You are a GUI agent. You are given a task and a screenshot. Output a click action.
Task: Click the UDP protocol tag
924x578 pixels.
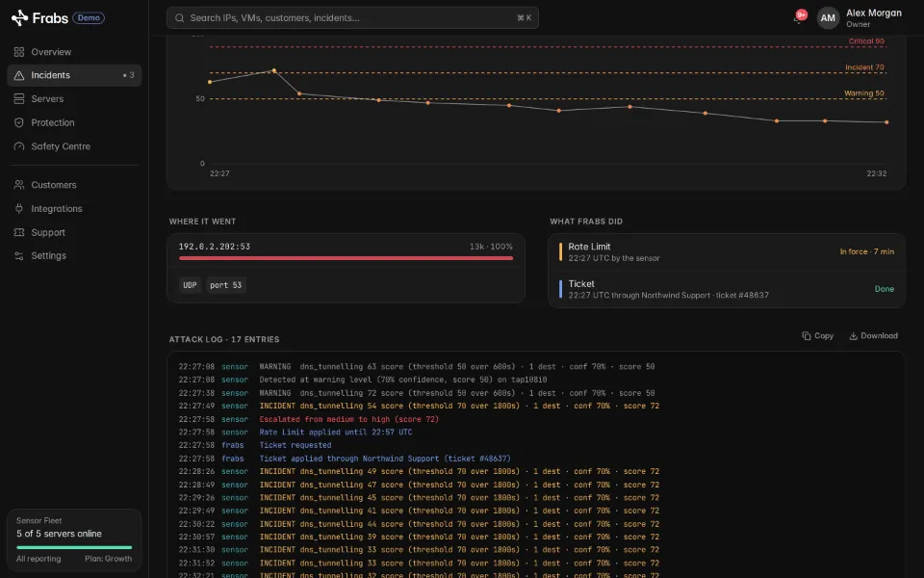tap(190, 285)
